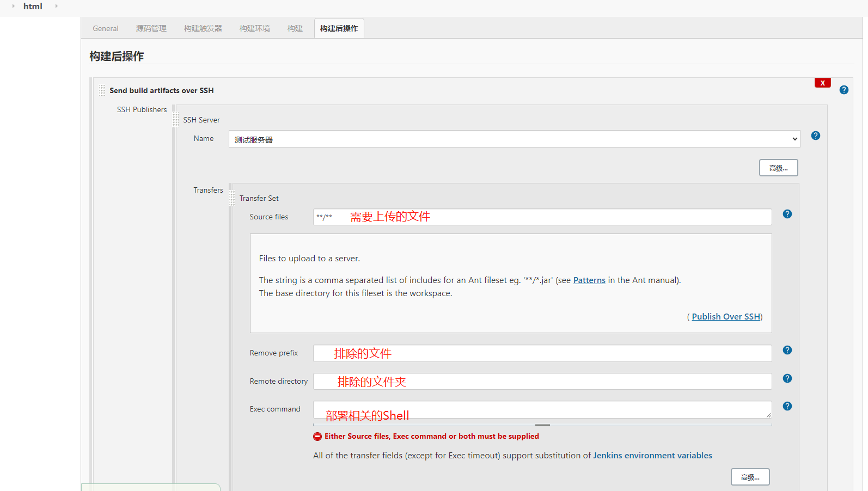Delete the Send build artifacts over SSH step
868x491 pixels.
coord(822,83)
